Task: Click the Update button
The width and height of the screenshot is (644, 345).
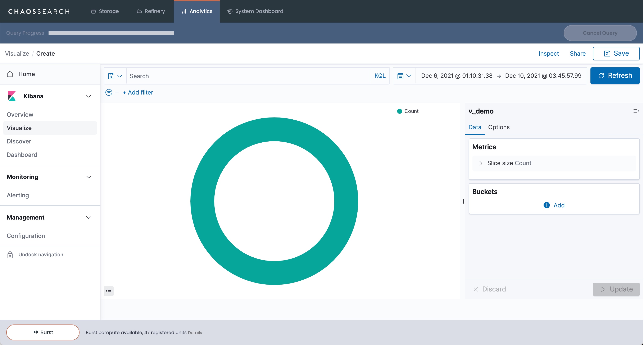Action: 616,289
